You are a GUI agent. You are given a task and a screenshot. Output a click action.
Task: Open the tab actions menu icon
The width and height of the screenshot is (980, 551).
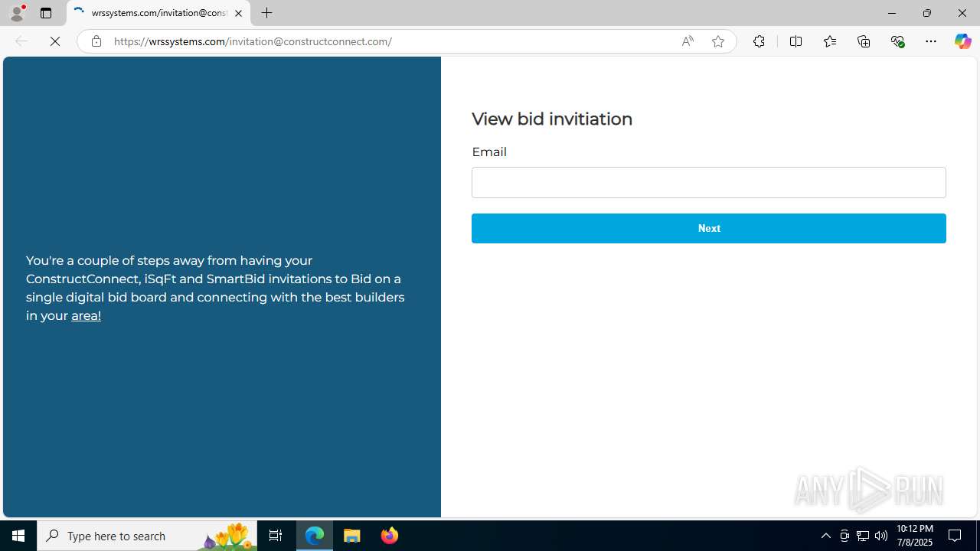point(46,13)
